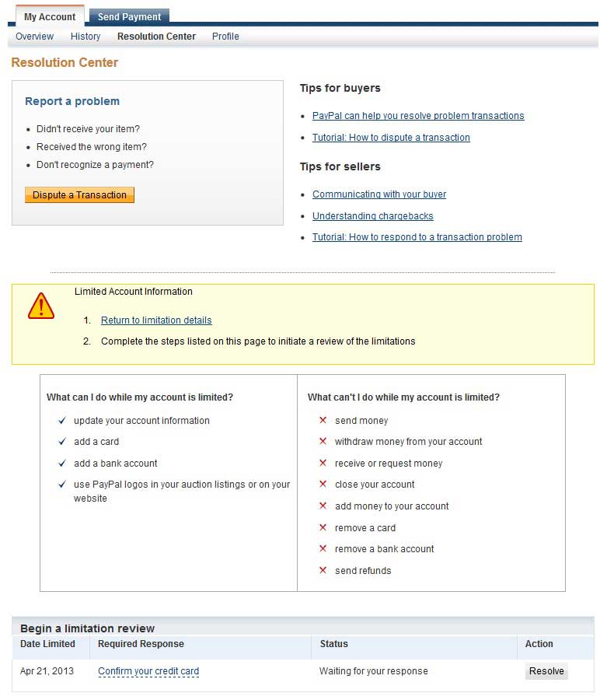This screenshot has width=600, height=700.
Task: Open the History submenu item
Action: click(x=85, y=37)
